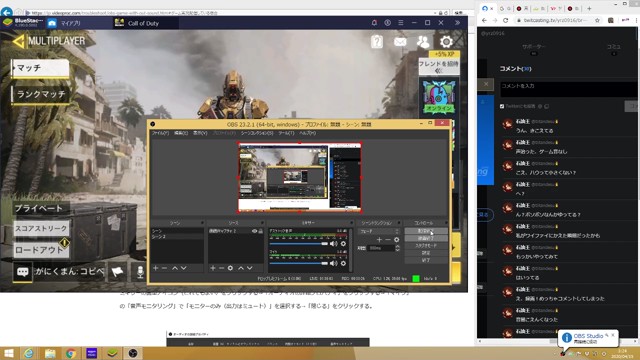640x360 pixels.
Task: Switch to Call of Duty tab in BlueStacks
Action: (143, 23)
